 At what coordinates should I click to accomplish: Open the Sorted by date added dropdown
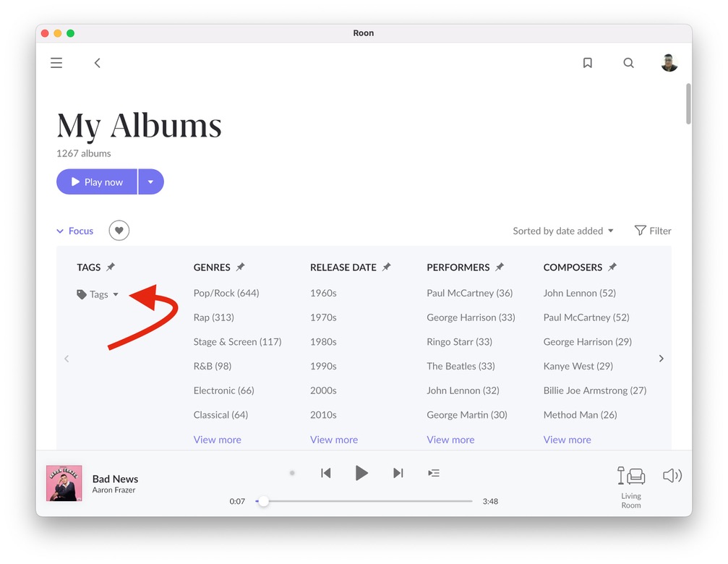[562, 231]
